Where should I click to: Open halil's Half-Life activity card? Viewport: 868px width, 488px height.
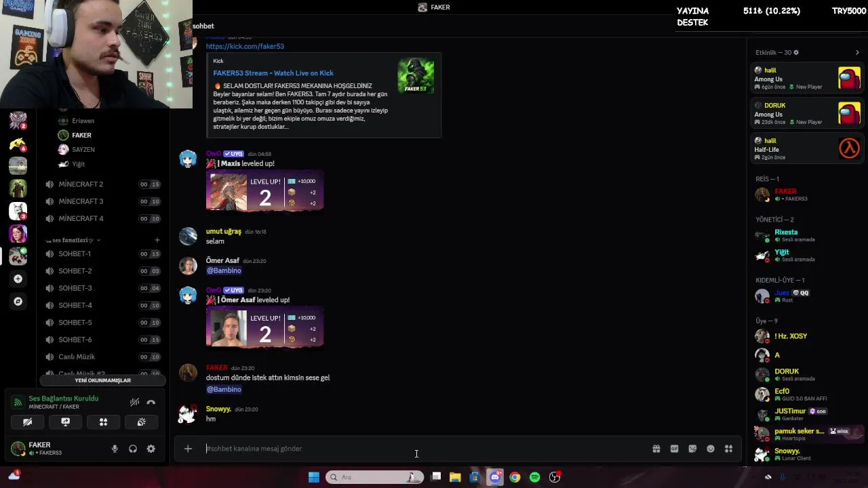tap(807, 149)
